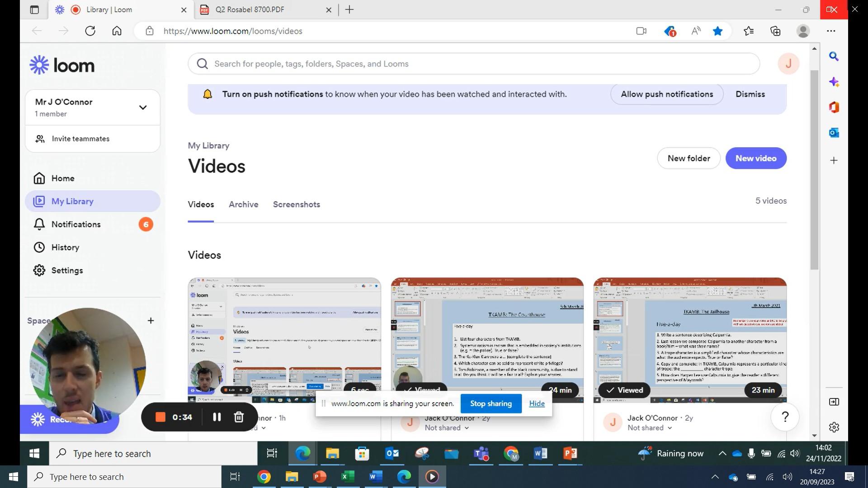Add a new Space with plus icon
The image size is (868, 488).
coord(151,321)
